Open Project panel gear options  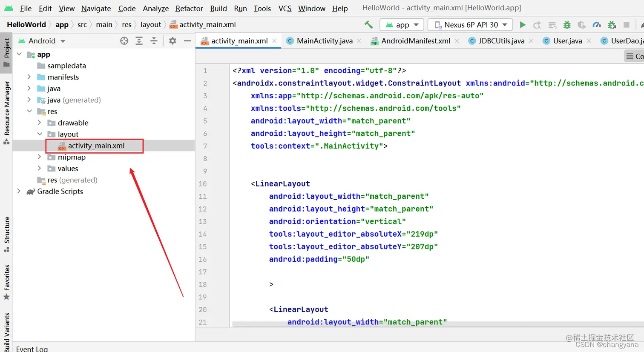(x=172, y=41)
